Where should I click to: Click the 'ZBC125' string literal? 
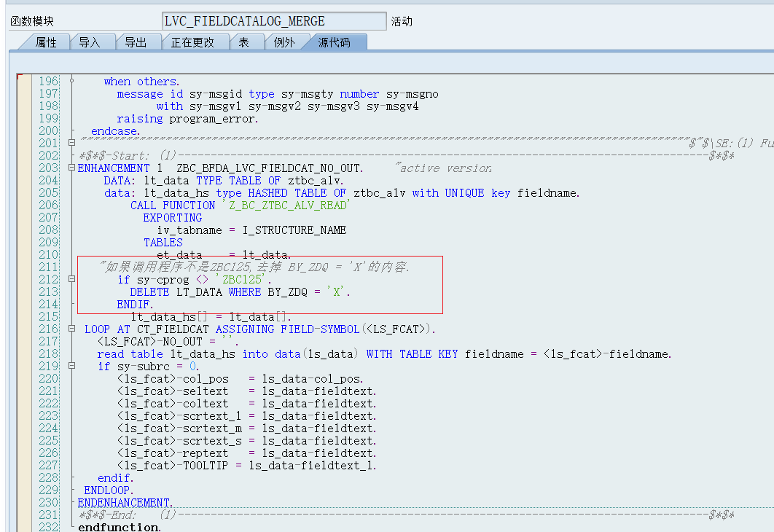pos(242,280)
